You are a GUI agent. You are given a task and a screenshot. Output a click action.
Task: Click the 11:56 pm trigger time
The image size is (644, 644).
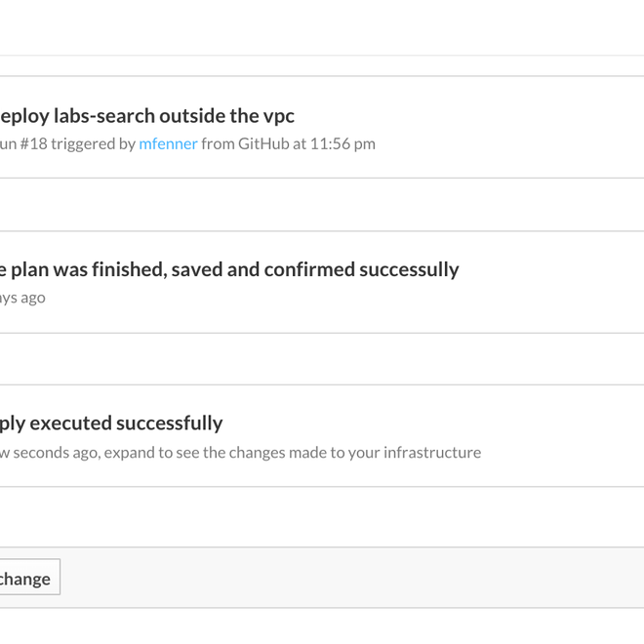(x=342, y=143)
